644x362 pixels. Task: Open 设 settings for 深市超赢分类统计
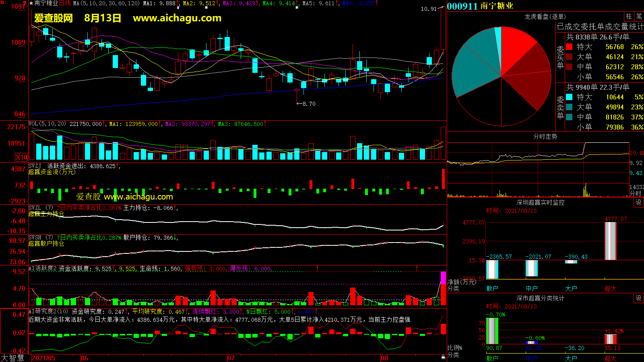click(638, 298)
